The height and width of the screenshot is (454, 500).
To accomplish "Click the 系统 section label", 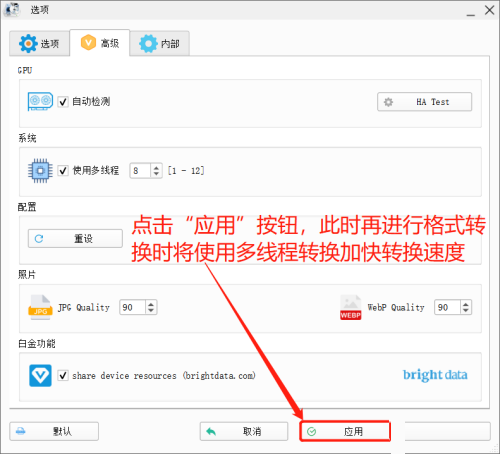I will 27,138.
